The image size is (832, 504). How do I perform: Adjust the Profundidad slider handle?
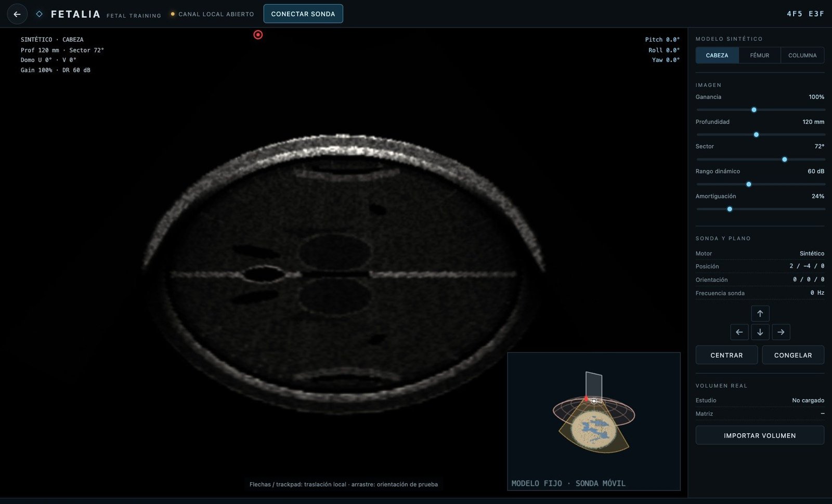click(756, 135)
